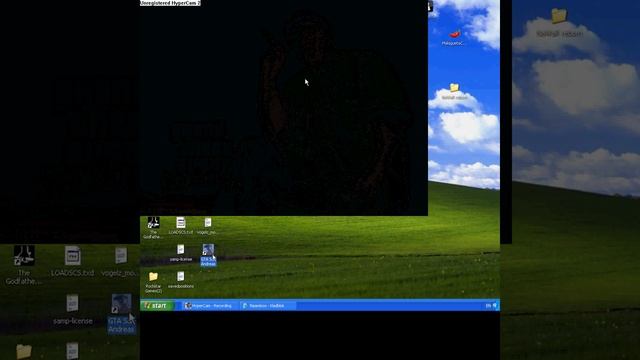Image resolution: width=640 pixels, height=360 pixels.
Task: Select the samp-license file icon
Action: pyautogui.click(x=181, y=253)
